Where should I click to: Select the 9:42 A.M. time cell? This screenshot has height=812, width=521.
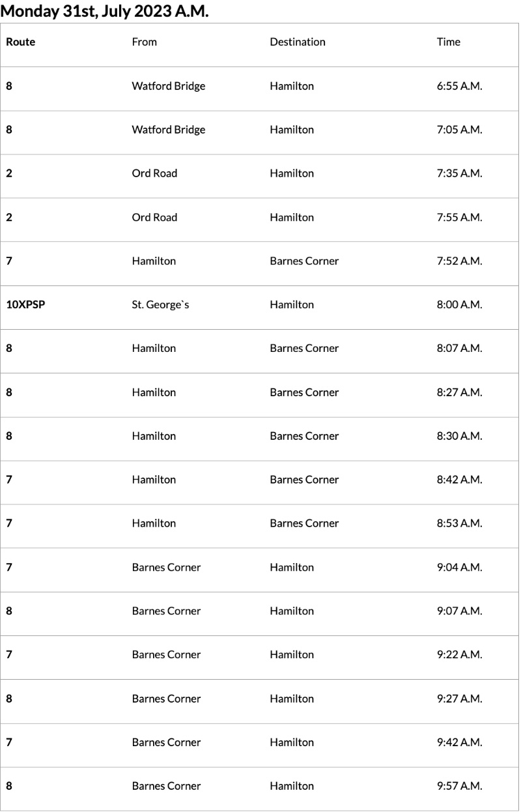click(x=459, y=742)
